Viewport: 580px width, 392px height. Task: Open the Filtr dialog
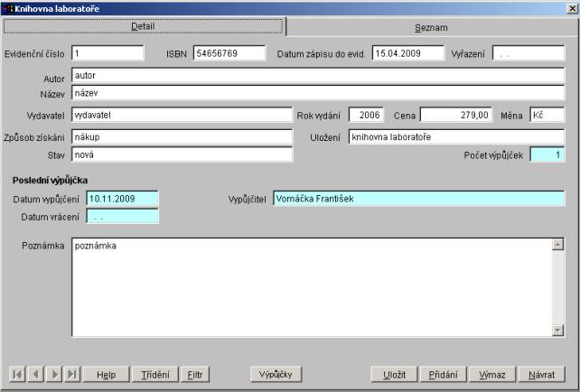click(194, 374)
